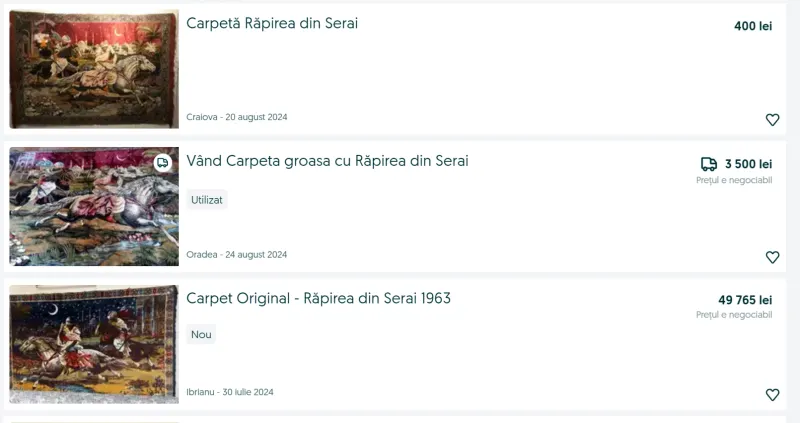Open Vând Carpeta groasa cu Răpirea din Serai

coord(327,161)
